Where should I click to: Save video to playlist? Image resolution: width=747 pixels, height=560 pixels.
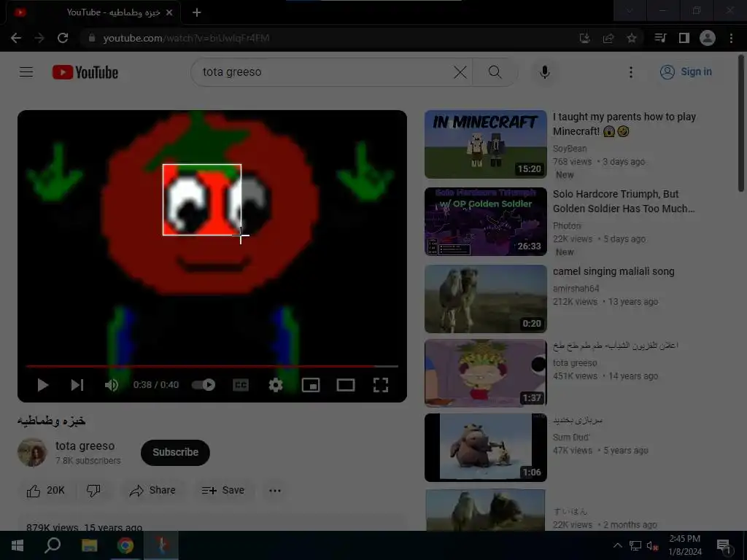point(223,491)
